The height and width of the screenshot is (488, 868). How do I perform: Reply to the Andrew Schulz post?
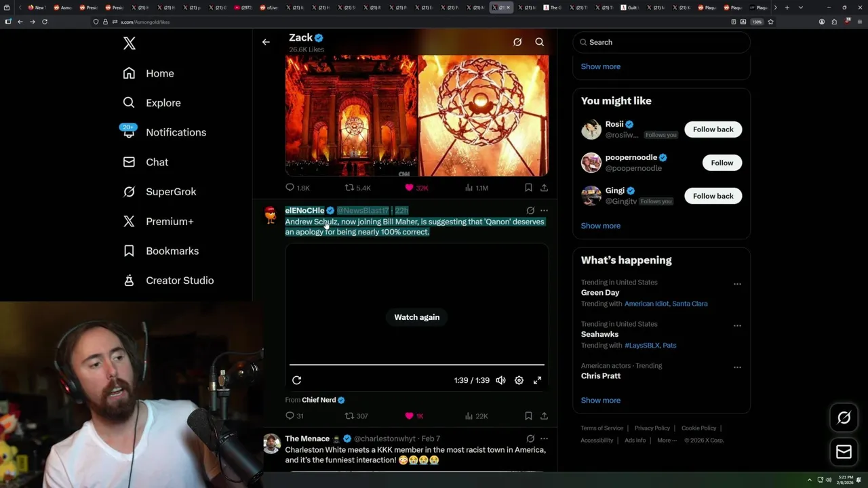[x=294, y=416]
